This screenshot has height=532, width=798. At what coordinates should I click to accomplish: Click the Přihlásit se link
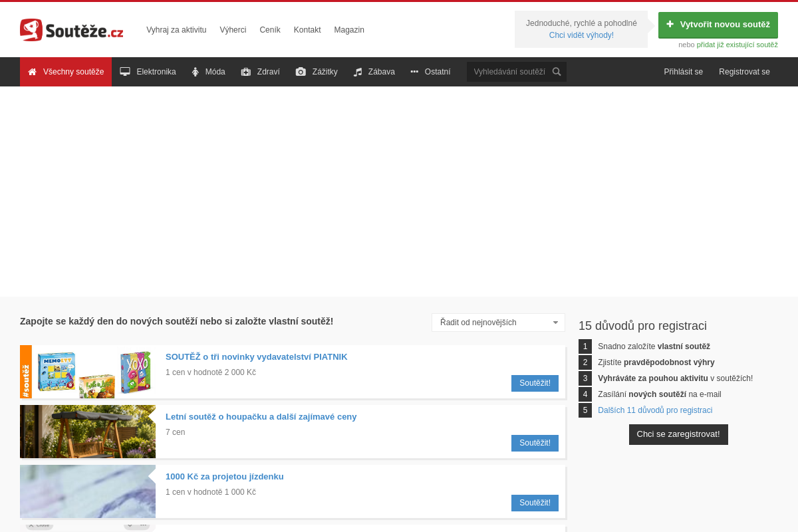683,72
